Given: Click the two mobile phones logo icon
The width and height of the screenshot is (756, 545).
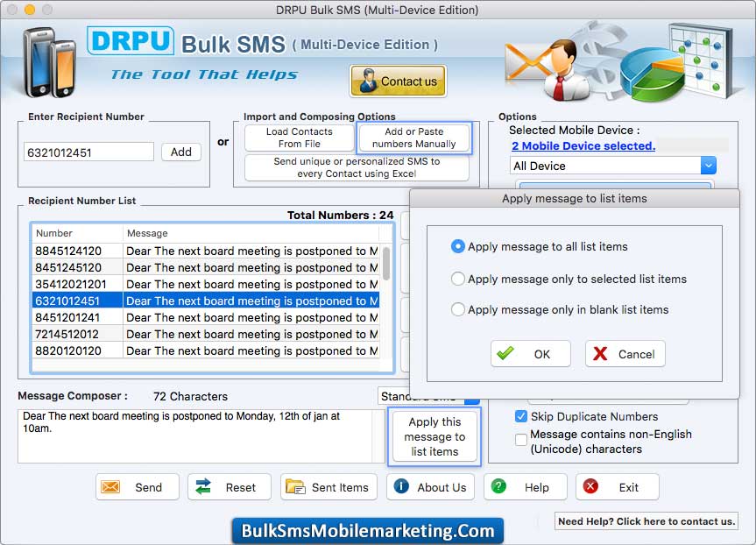Looking at the screenshot, I should coord(50,61).
